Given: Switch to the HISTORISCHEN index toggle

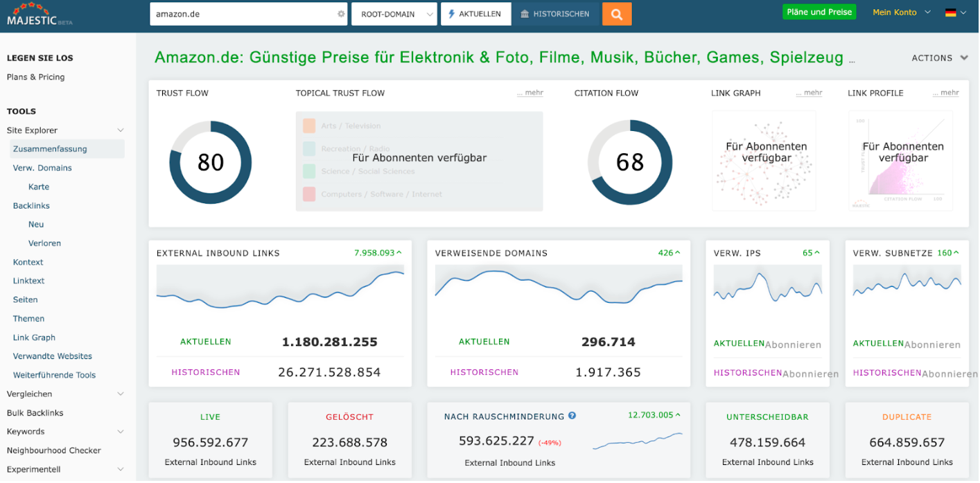Looking at the screenshot, I should [x=555, y=14].
